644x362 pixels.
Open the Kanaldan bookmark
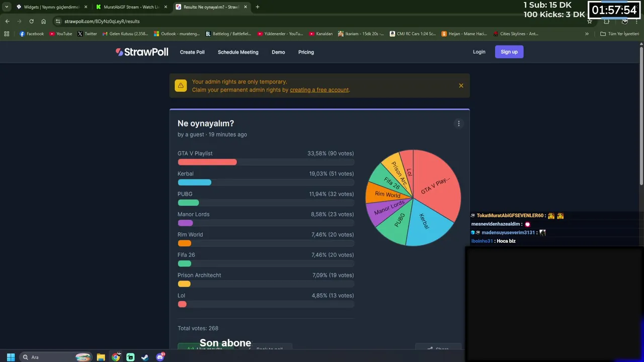coord(320,34)
